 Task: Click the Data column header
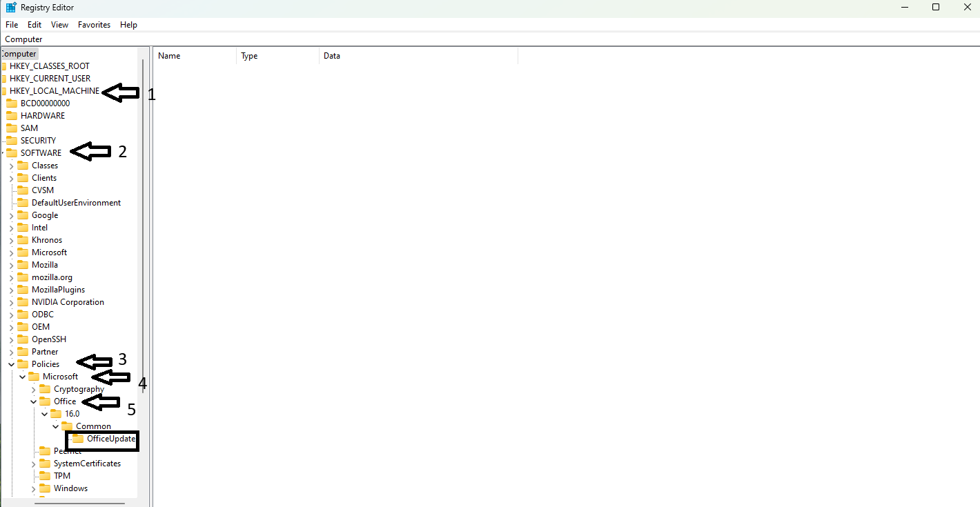pos(332,56)
